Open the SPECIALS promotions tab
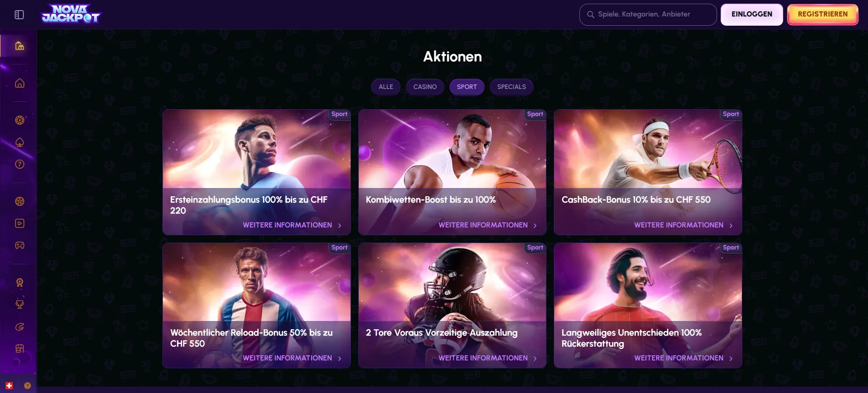The width and height of the screenshot is (868, 393). click(x=512, y=87)
